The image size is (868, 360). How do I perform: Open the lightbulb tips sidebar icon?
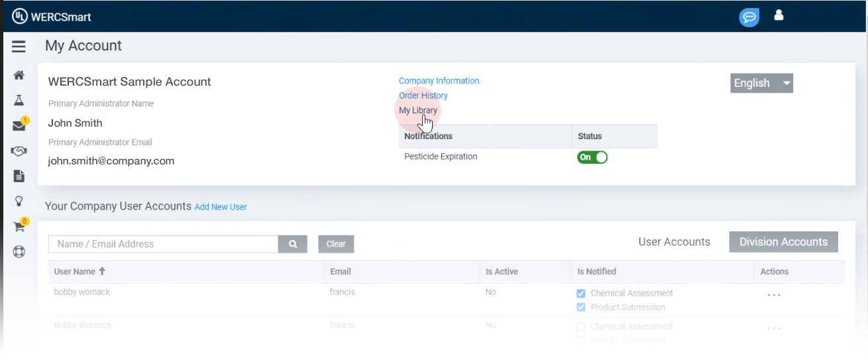click(x=19, y=202)
